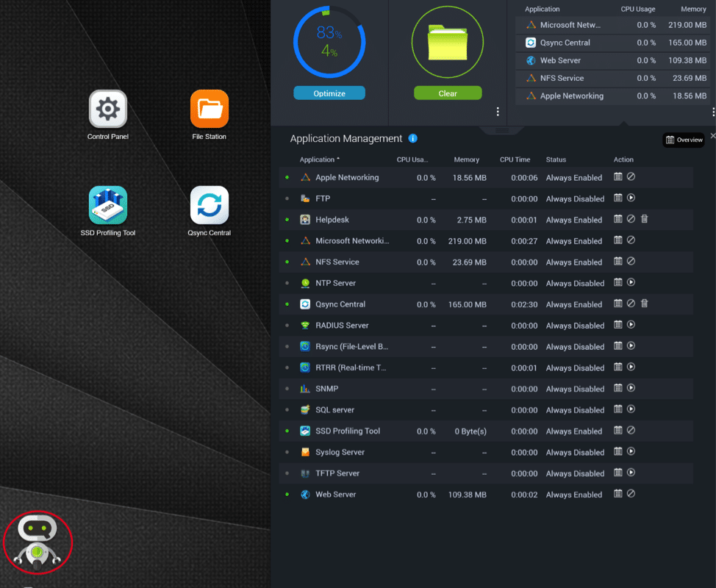Delete Qsync Central with its trash icon
The image size is (716, 588).
pos(644,303)
